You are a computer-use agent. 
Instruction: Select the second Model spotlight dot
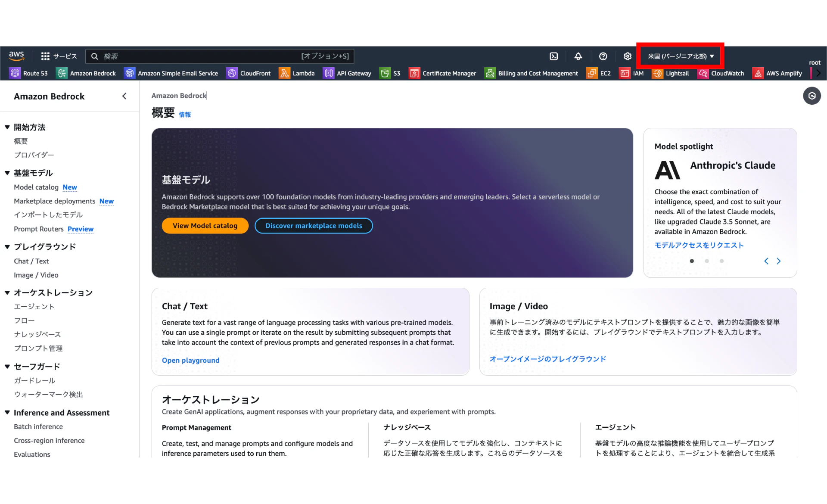click(707, 261)
